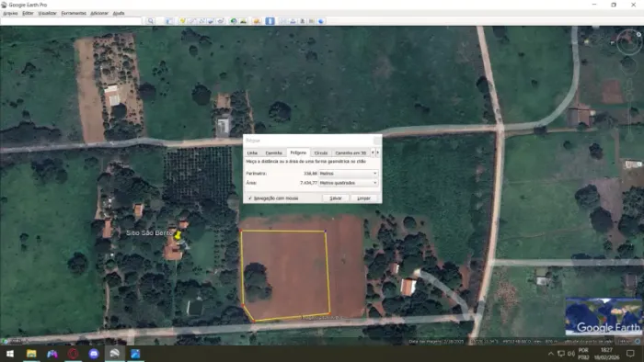Click the Email toolbar icon
The height and width of the screenshot is (362, 644).
283,21
